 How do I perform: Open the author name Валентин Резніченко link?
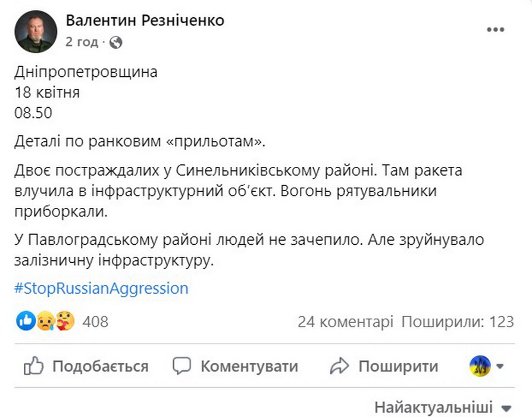(x=145, y=21)
